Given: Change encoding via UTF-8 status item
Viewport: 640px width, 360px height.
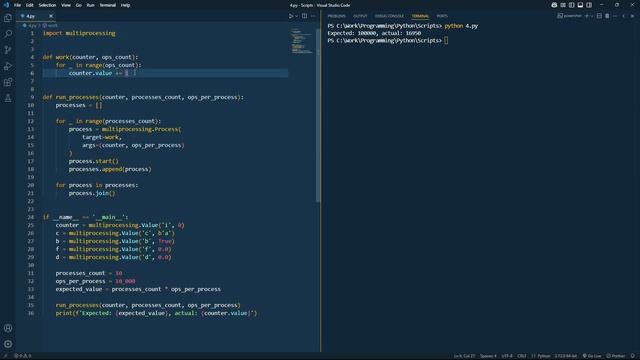Looking at the screenshot, I should point(507,356).
